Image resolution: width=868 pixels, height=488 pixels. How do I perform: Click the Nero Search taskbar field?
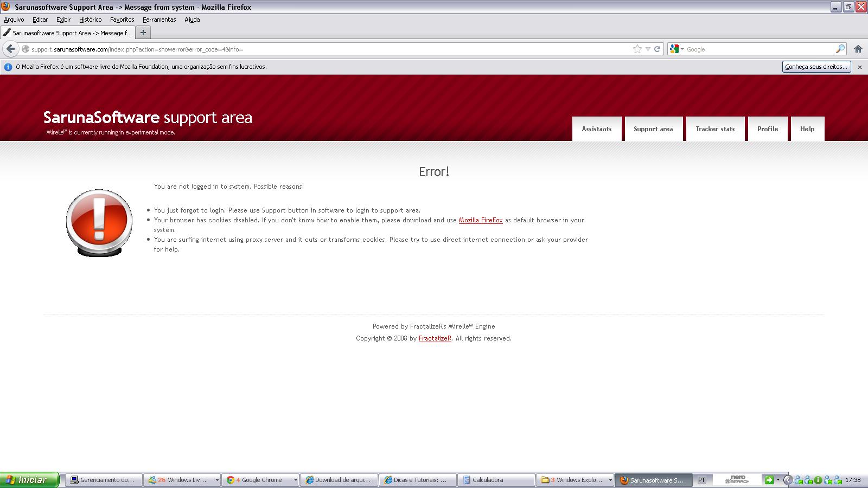(x=738, y=480)
